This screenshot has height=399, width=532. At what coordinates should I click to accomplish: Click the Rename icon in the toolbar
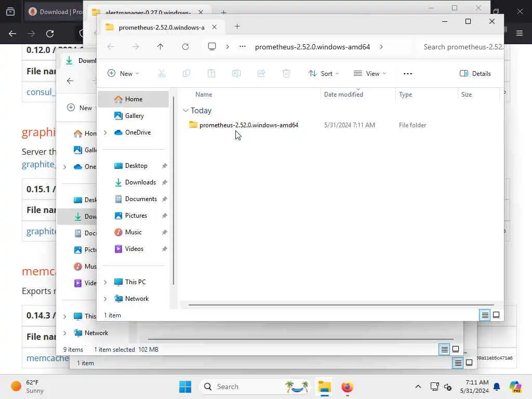[x=236, y=74]
